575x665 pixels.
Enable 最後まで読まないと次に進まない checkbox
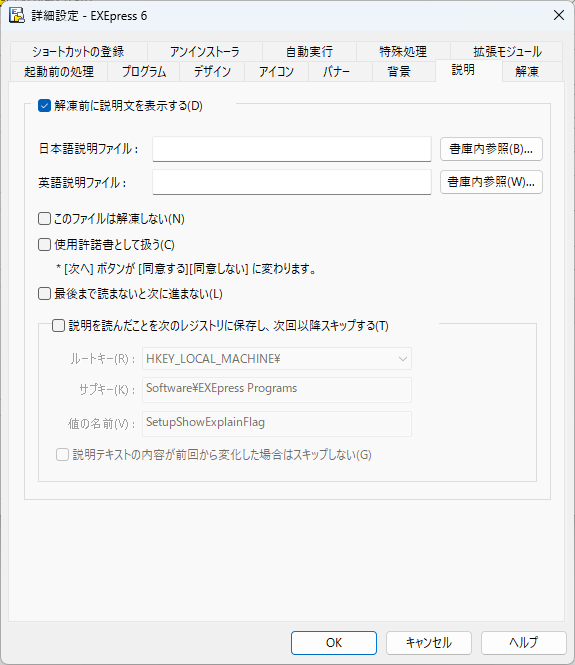44,294
